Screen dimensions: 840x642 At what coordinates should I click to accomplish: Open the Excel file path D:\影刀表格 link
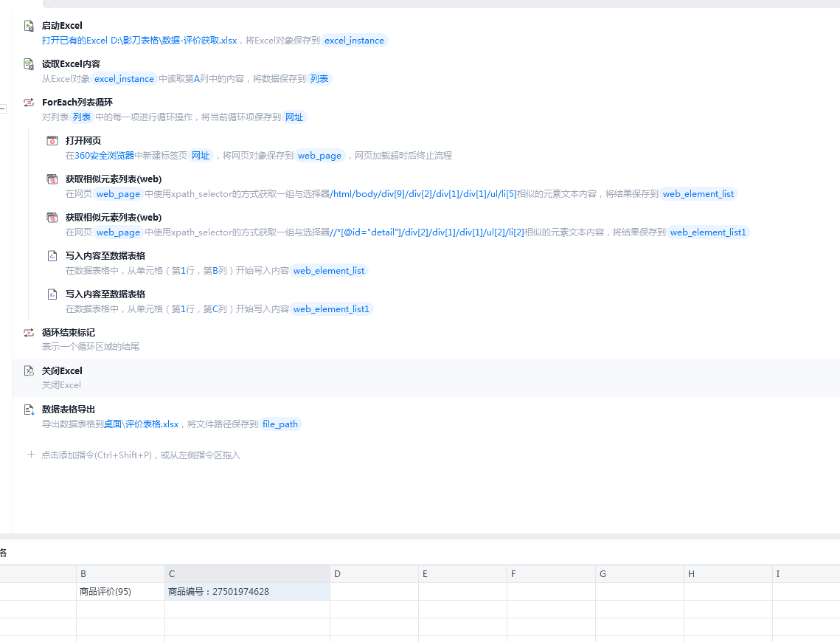click(x=139, y=41)
